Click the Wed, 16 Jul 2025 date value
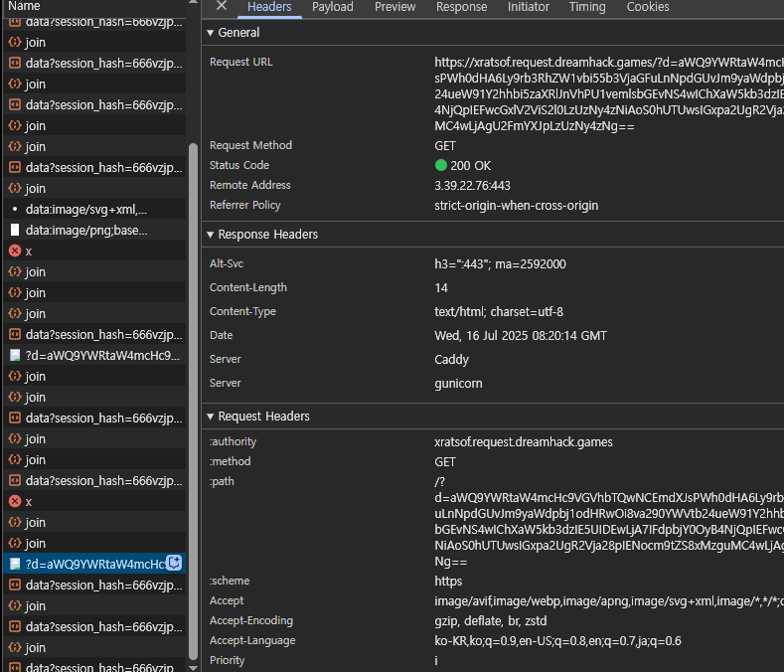The image size is (784, 672). click(x=521, y=336)
